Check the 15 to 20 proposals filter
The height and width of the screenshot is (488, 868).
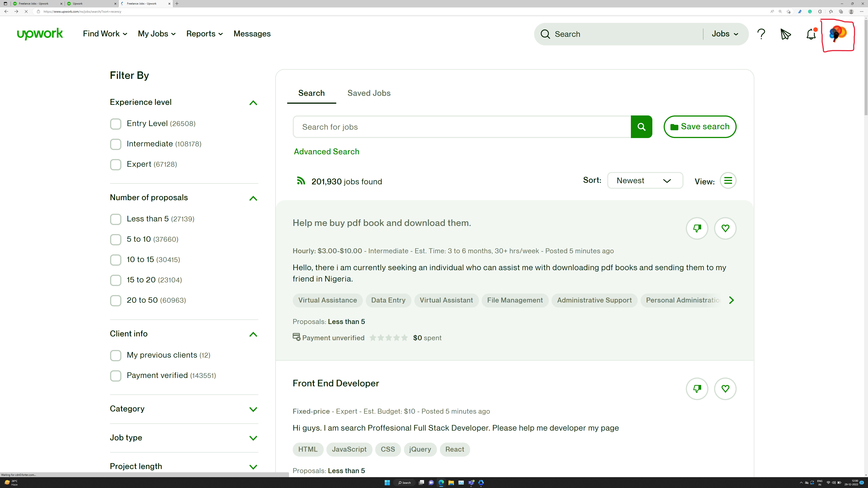116,280
